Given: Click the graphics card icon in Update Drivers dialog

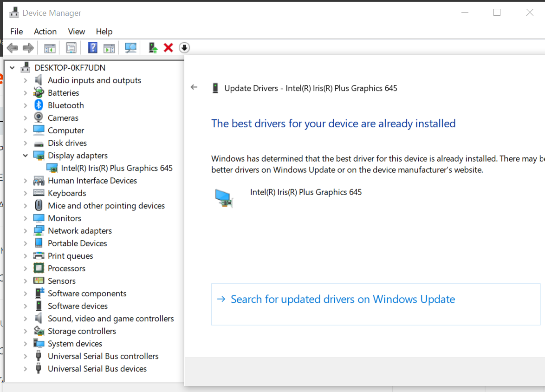Looking at the screenshot, I should tap(224, 198).
